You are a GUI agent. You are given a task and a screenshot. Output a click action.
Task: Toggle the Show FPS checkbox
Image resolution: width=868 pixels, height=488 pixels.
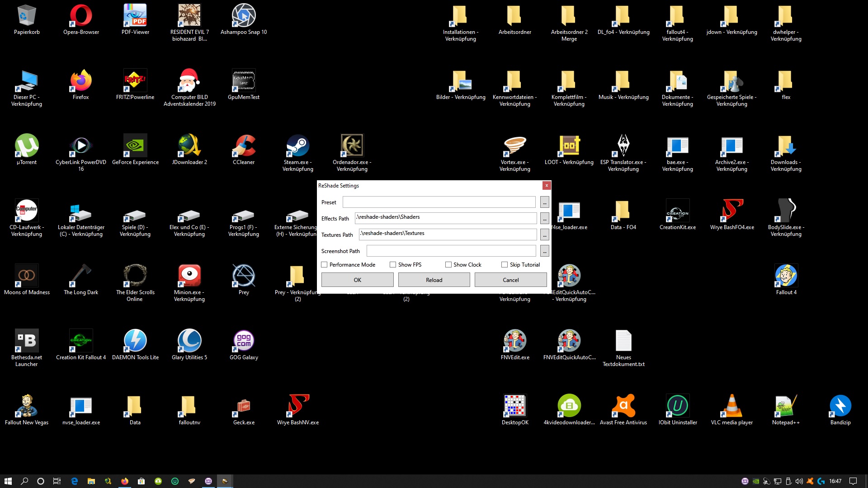point(393,265)
